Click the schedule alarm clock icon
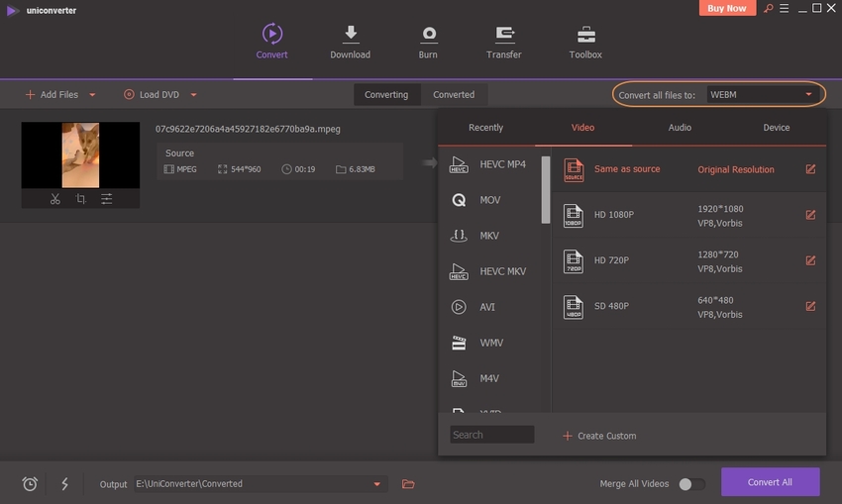Viewport: 842px width, 504px height. 30,484
